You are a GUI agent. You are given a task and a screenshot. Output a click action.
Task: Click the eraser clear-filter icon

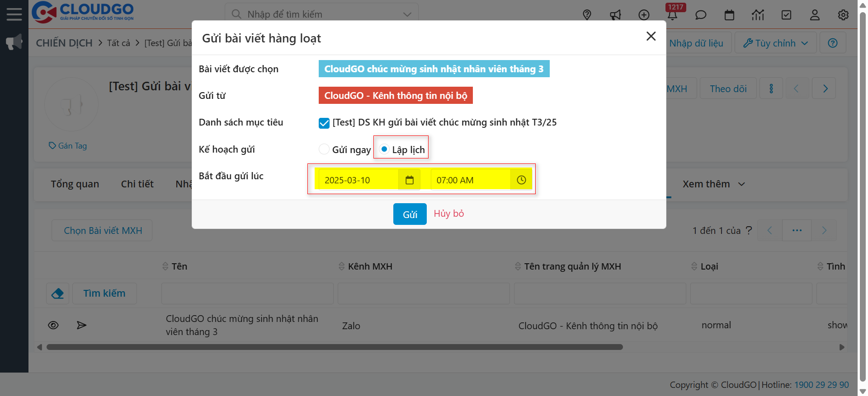click(x=58, y=294)
